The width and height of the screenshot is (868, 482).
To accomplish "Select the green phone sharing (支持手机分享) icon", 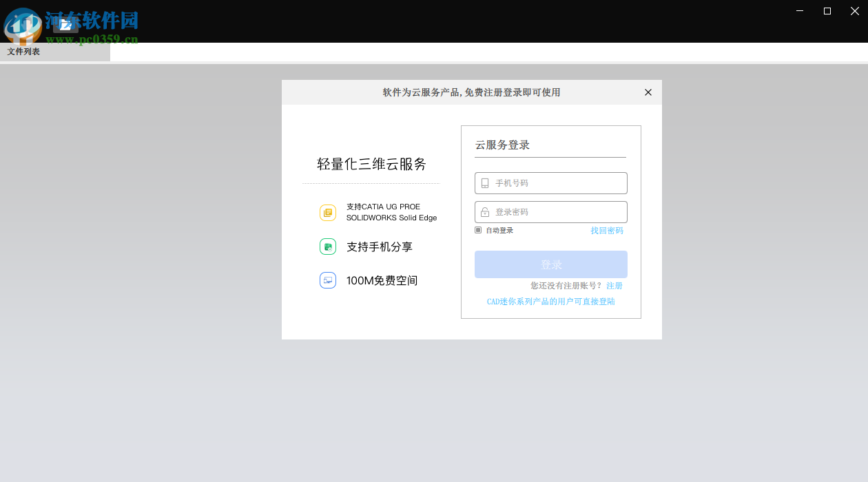I will 327,246.
